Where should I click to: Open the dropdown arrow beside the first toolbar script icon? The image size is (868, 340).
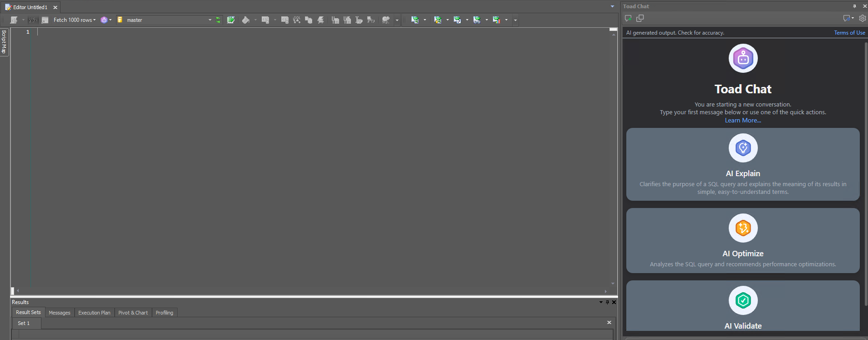[23, 20]
